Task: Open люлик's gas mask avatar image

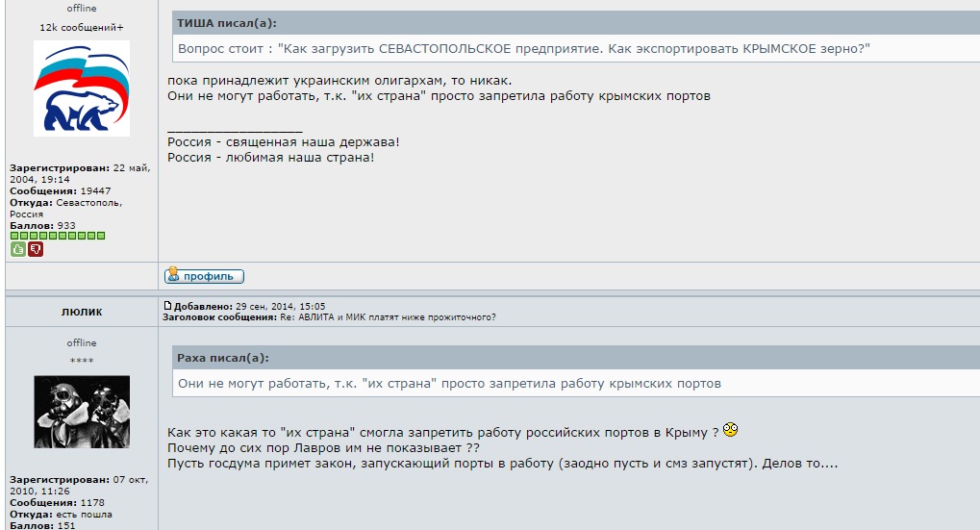Action: (82, 413)
